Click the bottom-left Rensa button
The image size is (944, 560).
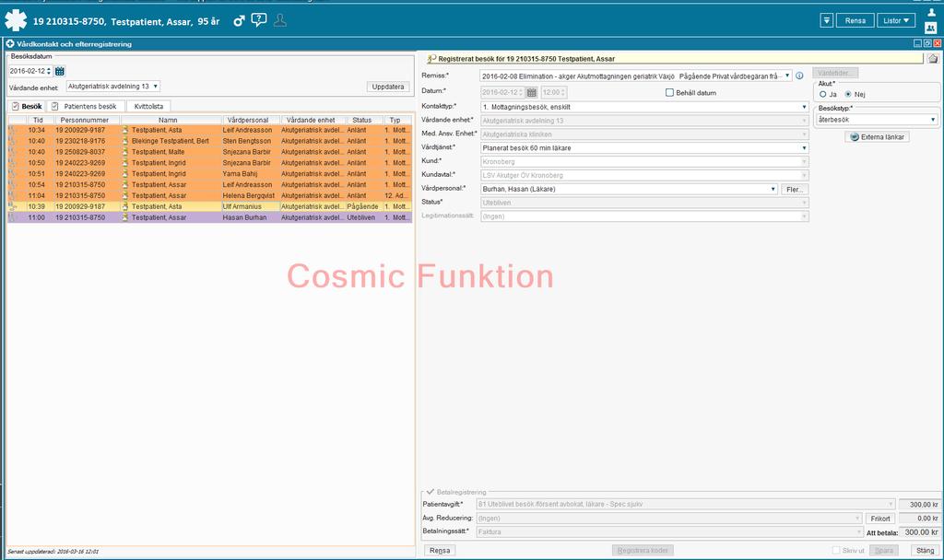pos(440,551)
